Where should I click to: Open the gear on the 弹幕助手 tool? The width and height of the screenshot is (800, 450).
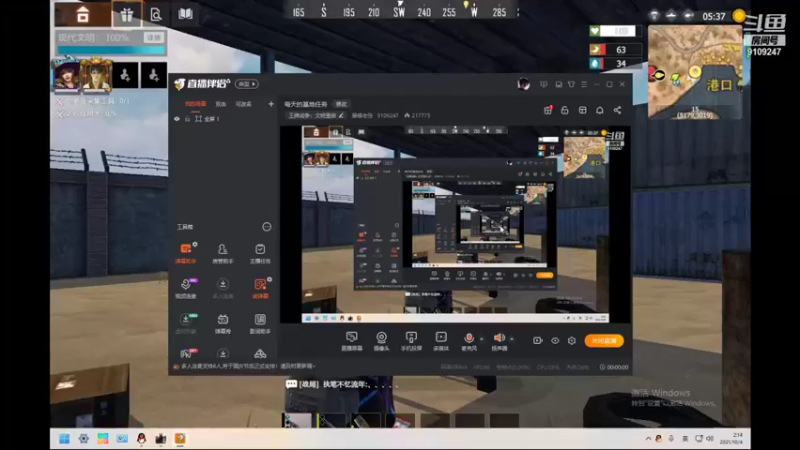click(195, 245)
